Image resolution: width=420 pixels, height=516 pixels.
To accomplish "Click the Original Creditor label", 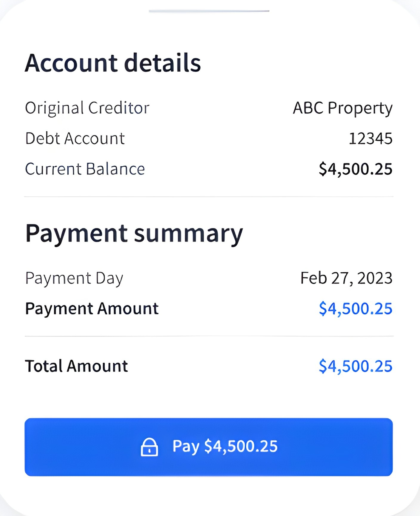I will point(87,108).
